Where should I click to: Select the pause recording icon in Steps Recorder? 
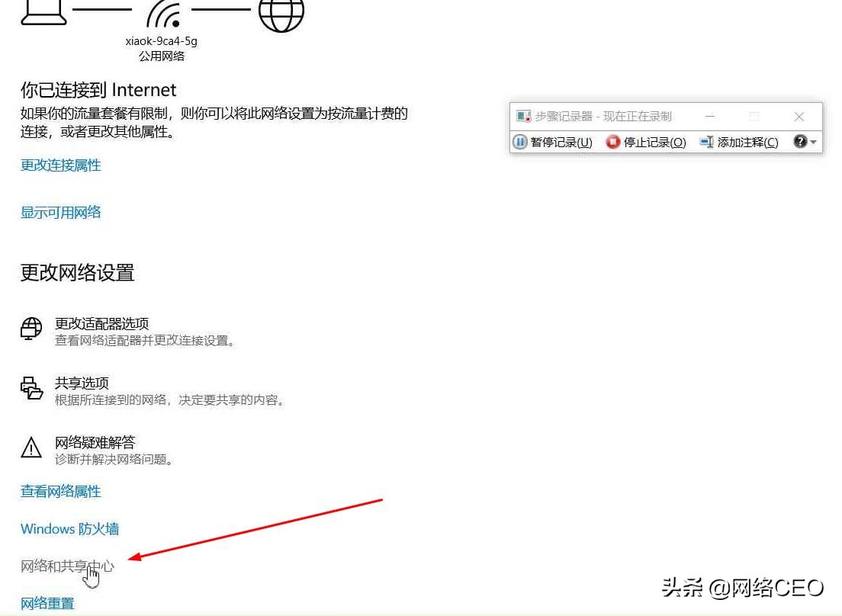pos(519,142)
